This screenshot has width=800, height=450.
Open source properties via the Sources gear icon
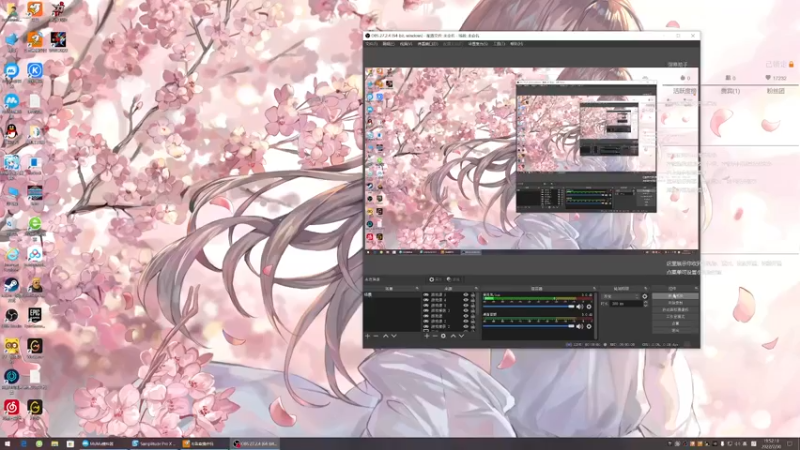tap(443, 336)
